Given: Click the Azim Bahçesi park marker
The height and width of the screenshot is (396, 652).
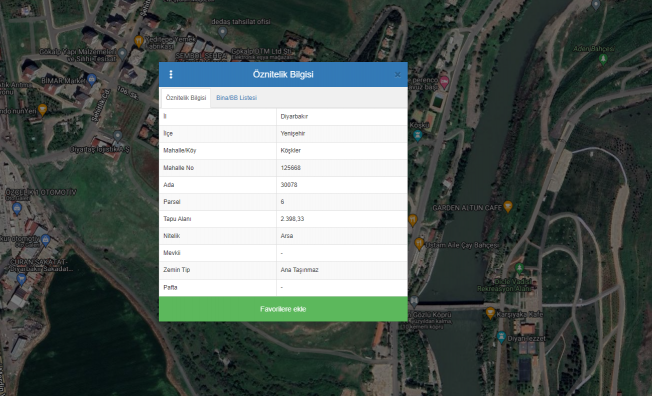Looking at the screenshot, I should pos(603,59).
